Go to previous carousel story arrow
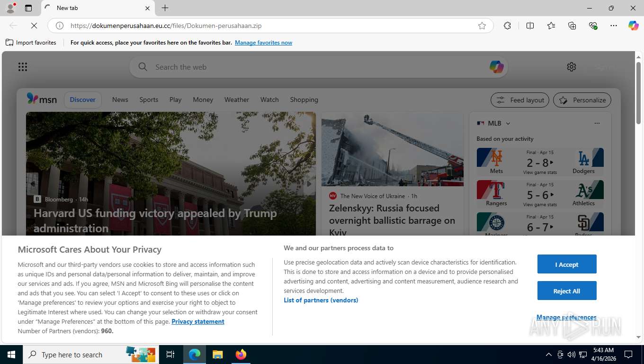This screenshot has width=644, height=364. 32,184
